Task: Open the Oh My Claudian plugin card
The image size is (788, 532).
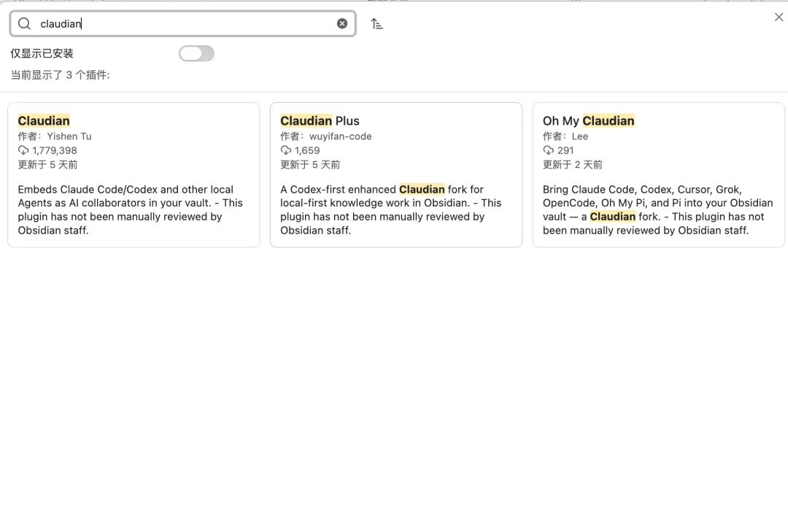Action: pyautogui.click(x=658, y=175)
